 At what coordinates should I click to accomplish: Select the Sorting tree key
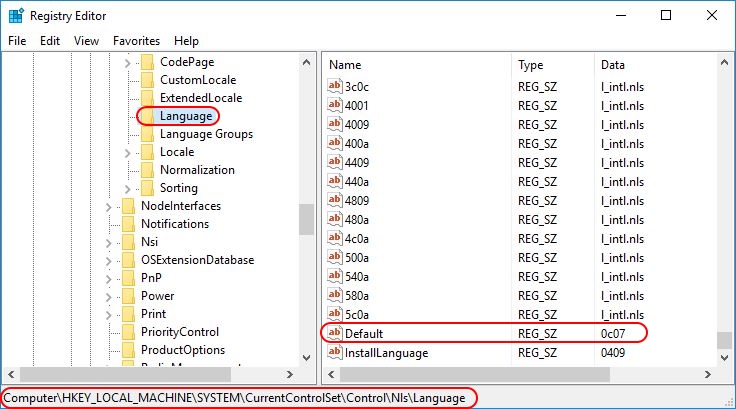[x=179, y=188]
